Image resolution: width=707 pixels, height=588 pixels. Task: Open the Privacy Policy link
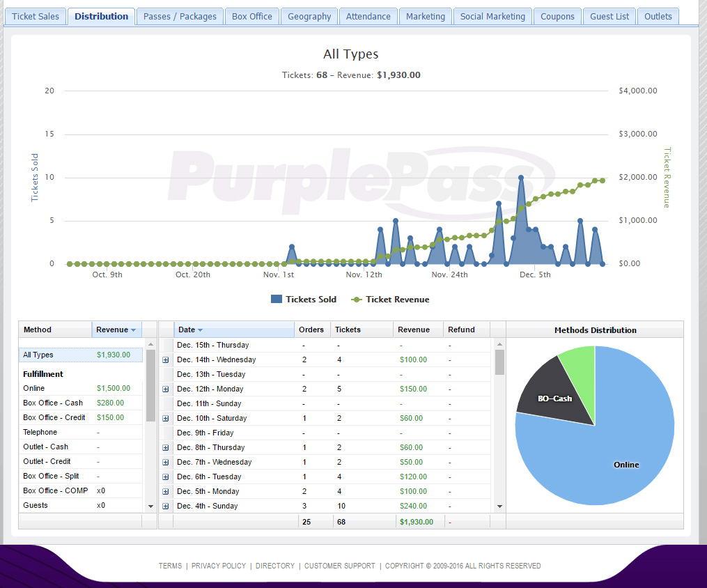pos(219,566)
